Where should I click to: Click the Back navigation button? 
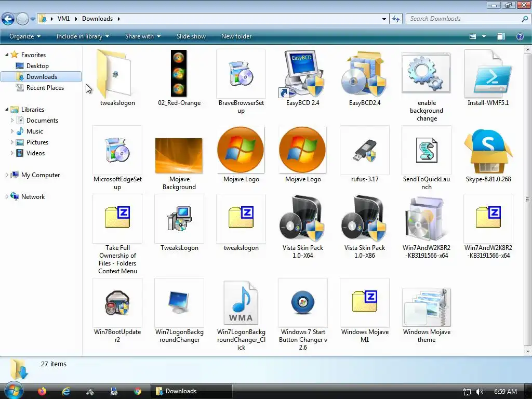pyautogui.click(x=8, y=19)
